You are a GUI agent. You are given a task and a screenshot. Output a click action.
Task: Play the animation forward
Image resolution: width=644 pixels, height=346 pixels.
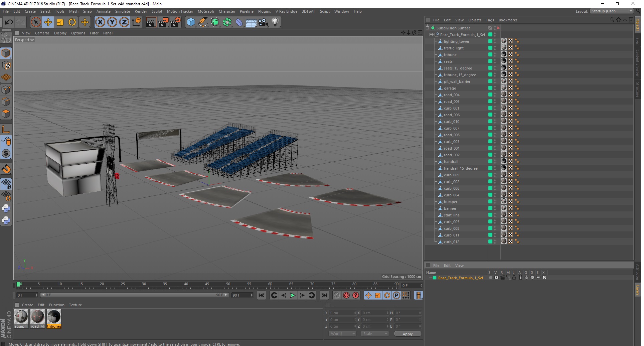pyautogui.click(x=293, y=295)
